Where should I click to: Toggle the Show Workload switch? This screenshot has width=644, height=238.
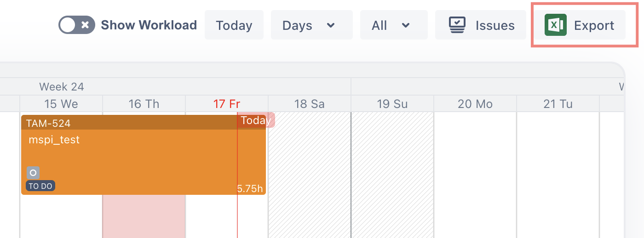[76, 25]
